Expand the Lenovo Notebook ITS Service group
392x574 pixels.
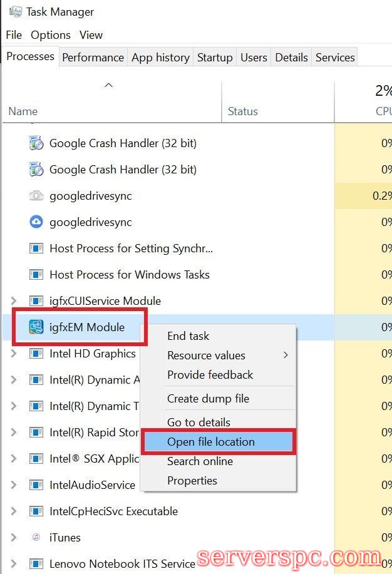tap(14, 563)
